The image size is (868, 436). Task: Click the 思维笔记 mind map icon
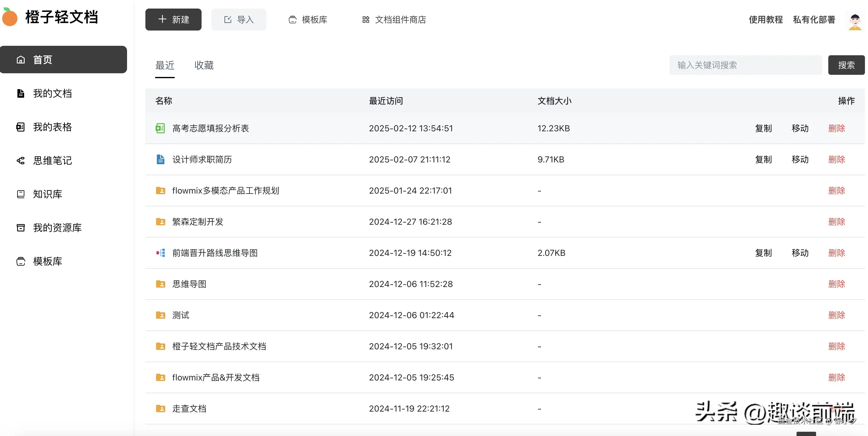click(x=20, y=161)
